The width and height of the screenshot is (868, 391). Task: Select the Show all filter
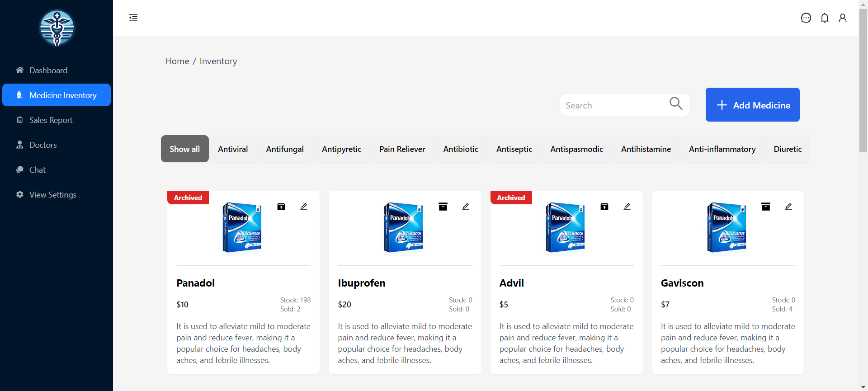click(x=185, y=149)
